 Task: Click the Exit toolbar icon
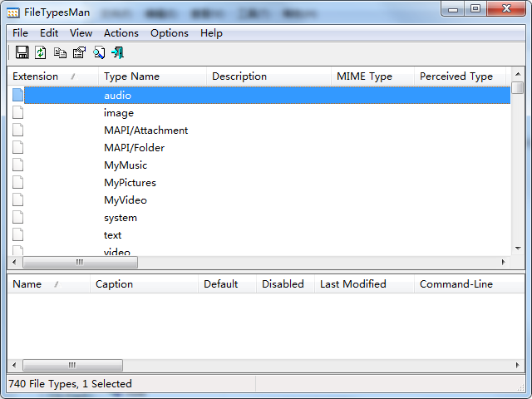[x=118, y=52]
